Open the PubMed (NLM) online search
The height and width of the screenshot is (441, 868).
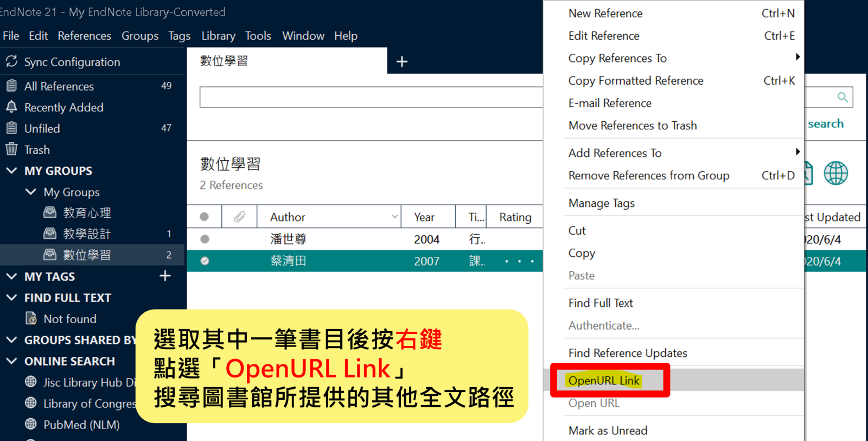81,425
